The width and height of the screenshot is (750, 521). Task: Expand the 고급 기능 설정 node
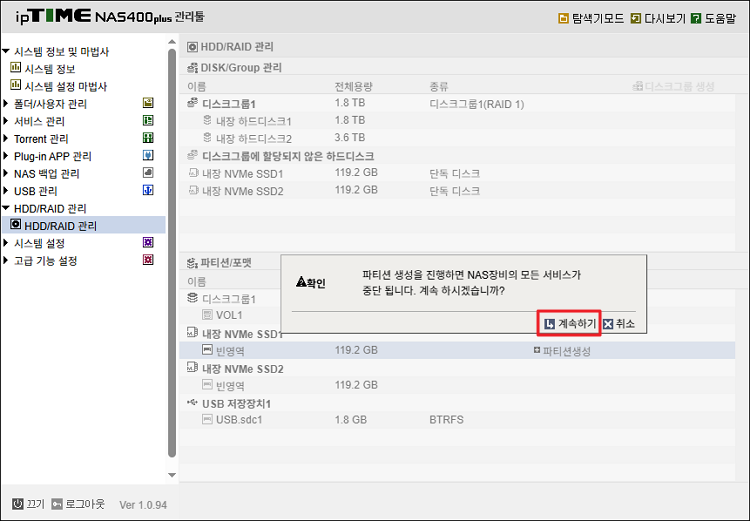coord(6,261)
